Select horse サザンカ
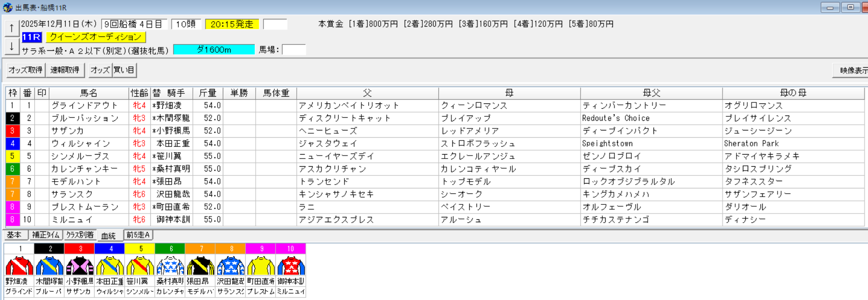868x300 pixels. 68,131
